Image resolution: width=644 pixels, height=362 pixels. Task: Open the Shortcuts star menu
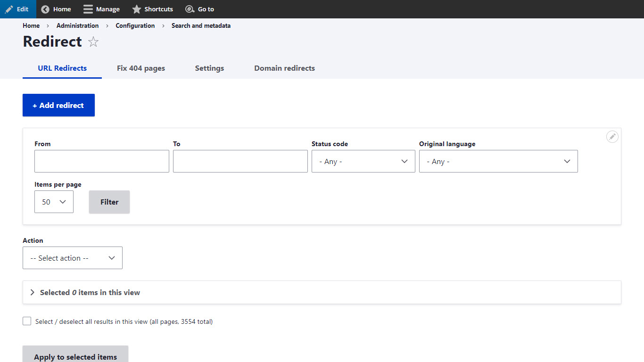[137, 9]
